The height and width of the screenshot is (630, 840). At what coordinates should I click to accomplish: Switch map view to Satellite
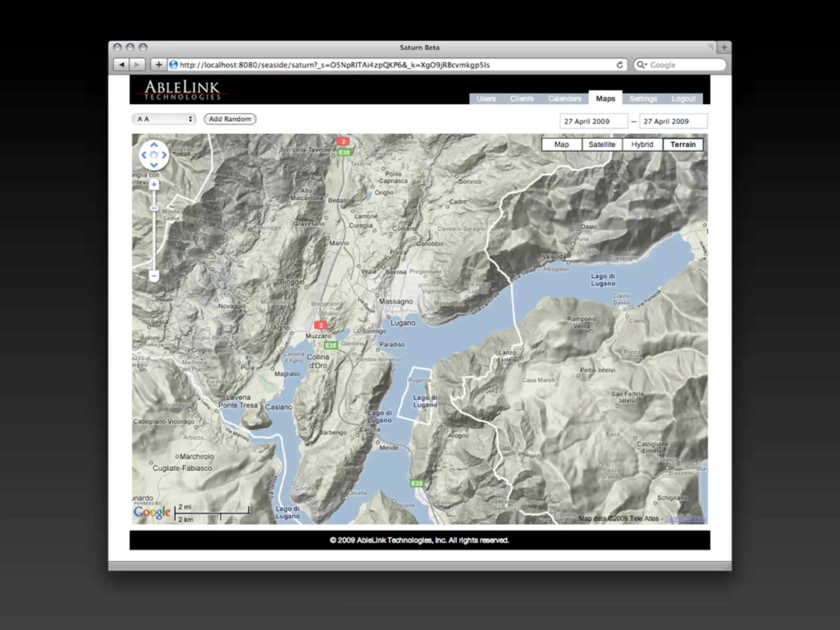(602, 144)
